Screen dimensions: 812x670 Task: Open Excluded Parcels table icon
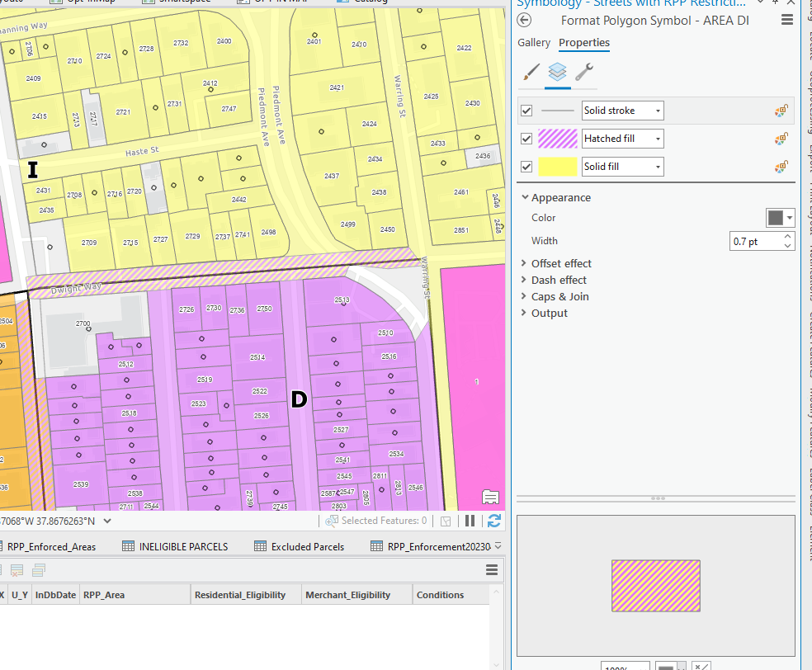click(261, 546)
